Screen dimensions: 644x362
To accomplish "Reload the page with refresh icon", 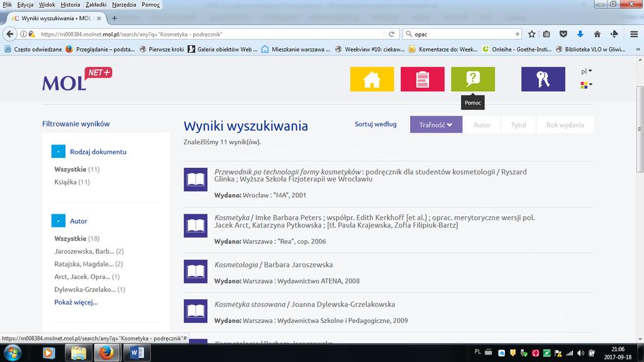I will pyautogui.click(x=391, y=34).
